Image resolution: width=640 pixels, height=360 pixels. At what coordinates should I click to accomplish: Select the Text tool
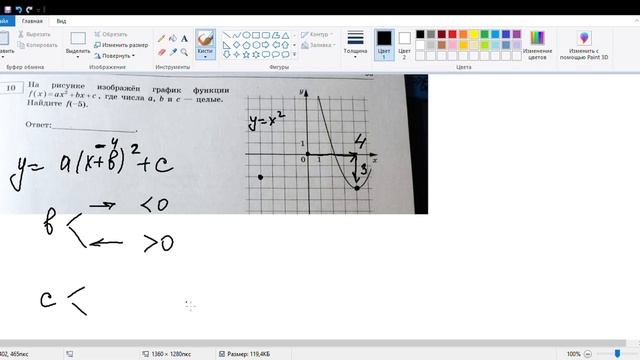(184, 39)
